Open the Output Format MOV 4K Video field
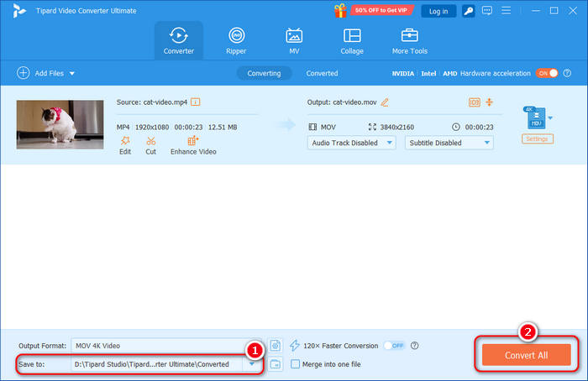The width and height of the screenshot is (588, 381). coord(168,346)
